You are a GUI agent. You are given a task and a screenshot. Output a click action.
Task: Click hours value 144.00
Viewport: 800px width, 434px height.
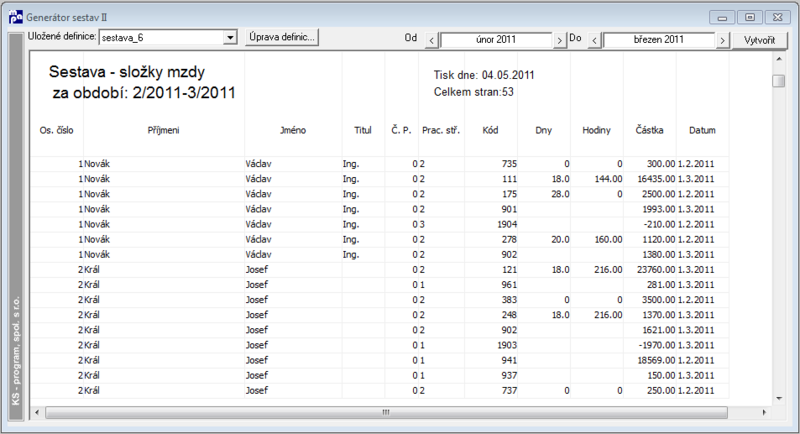click(609, 179)
